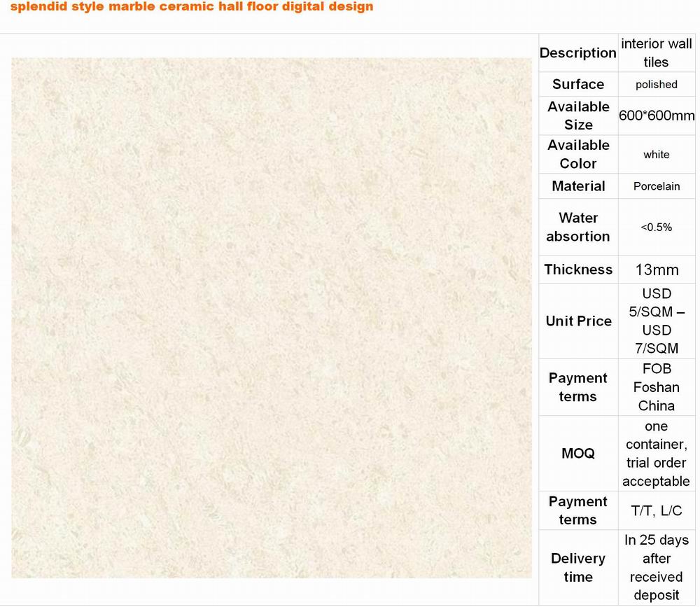This screenshot has width=700, height=607.
Task: Select the Surface row label
Action: 577,84
